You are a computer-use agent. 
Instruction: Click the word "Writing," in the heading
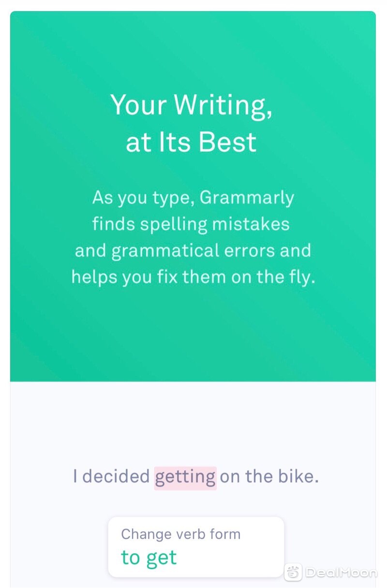[223, 105]
